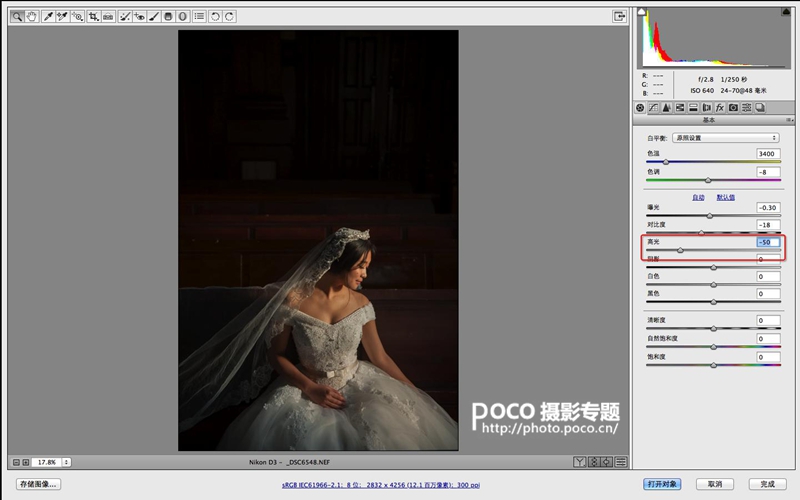800x500 pixels.
Task: Open the 白平衡 white balance dropdown
Action: [726, 138]
